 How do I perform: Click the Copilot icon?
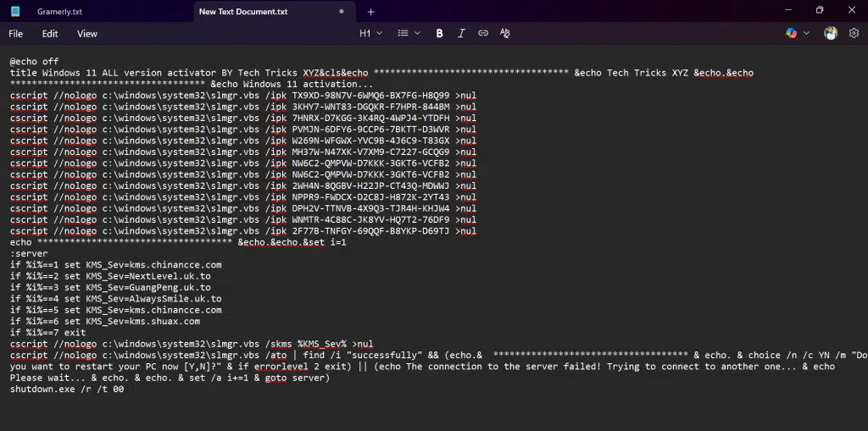click(x=791, y=34)
